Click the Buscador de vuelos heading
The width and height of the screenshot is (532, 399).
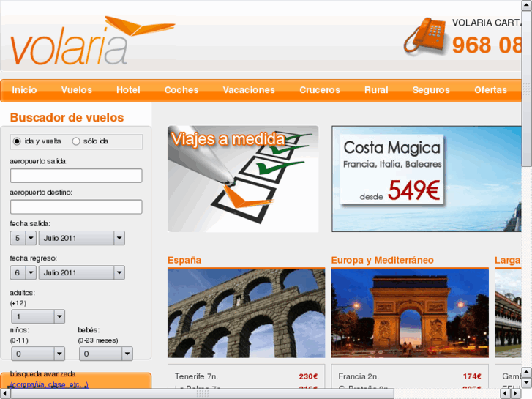point(67,117)
